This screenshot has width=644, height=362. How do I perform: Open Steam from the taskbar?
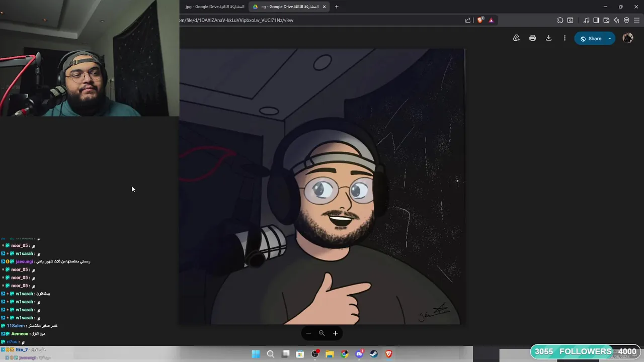click(x=374, y=354)
